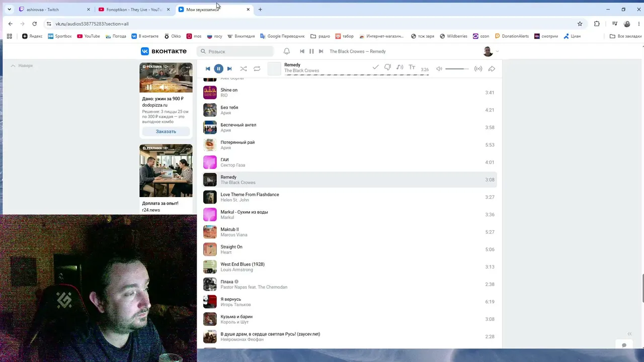Open the 'Google Переводчик' bookmark

click(282, 36)
